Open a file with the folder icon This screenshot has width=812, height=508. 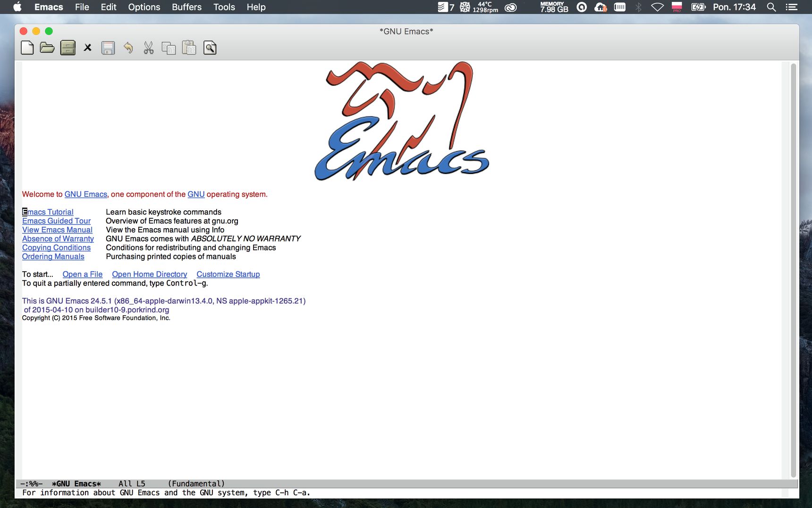pos(47,48)
